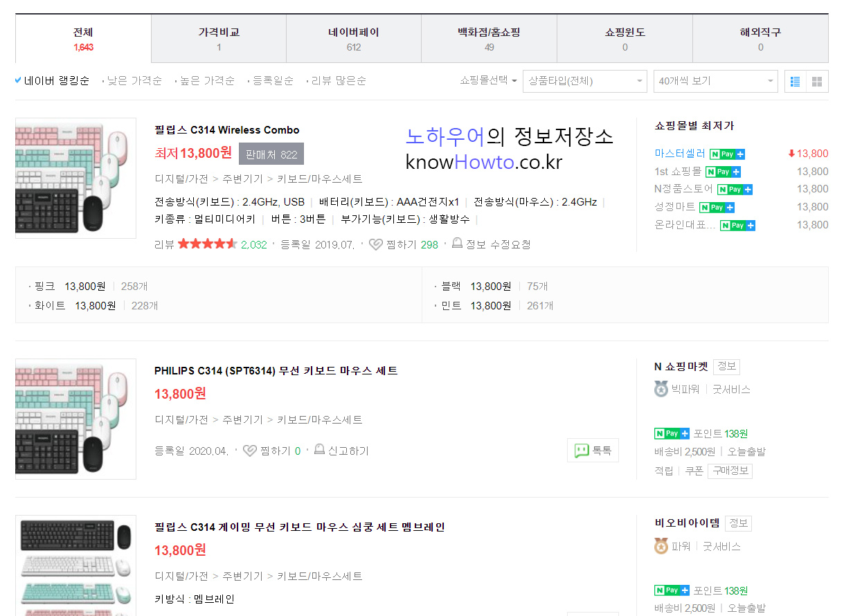Sort by 높은 가격순
This screenshot has height=616, width=844.
pyautogui.click(x=207, y=81)
